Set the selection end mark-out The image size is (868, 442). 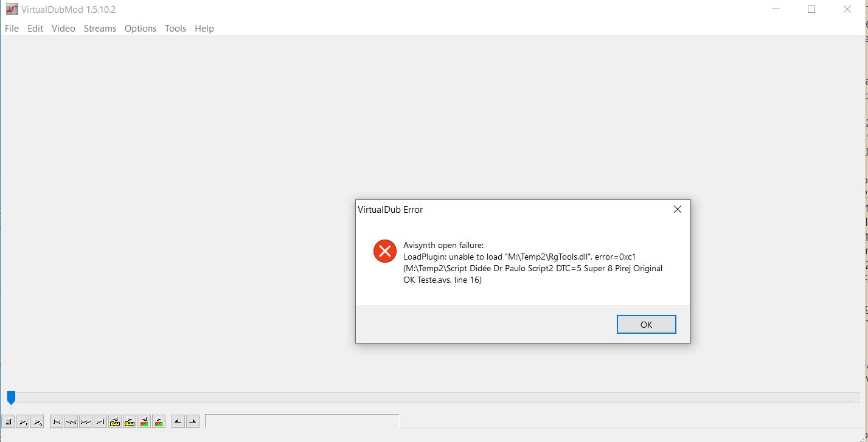coord(193,421)
